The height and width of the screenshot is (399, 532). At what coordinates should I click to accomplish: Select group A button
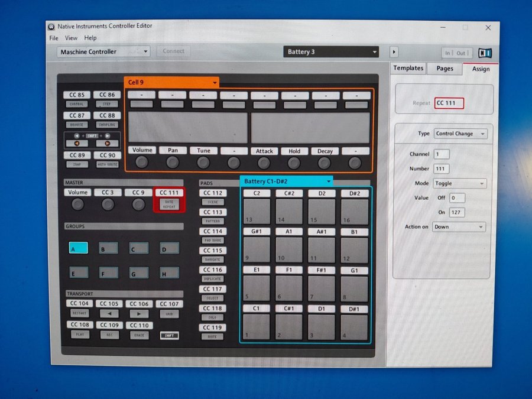(x=78, y=248)
